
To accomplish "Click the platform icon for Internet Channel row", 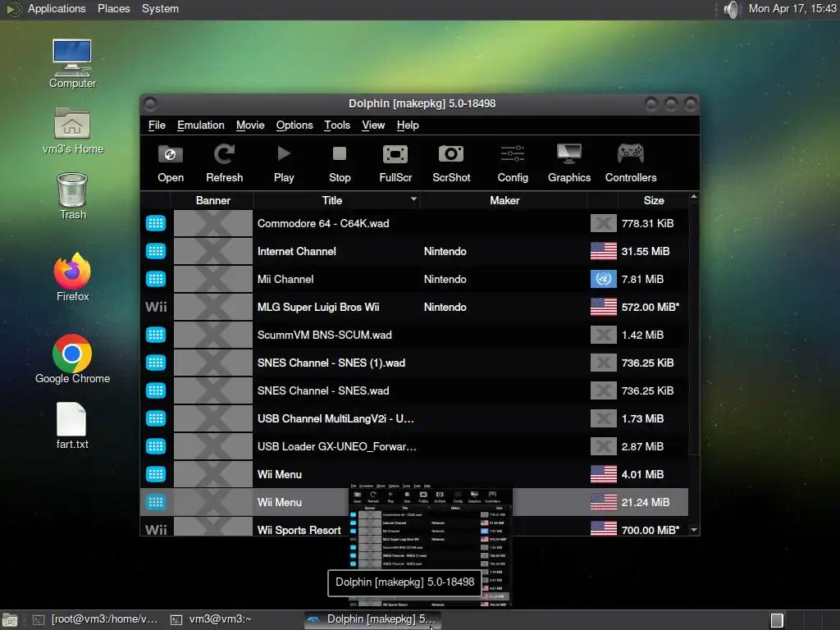I will 156,251.
